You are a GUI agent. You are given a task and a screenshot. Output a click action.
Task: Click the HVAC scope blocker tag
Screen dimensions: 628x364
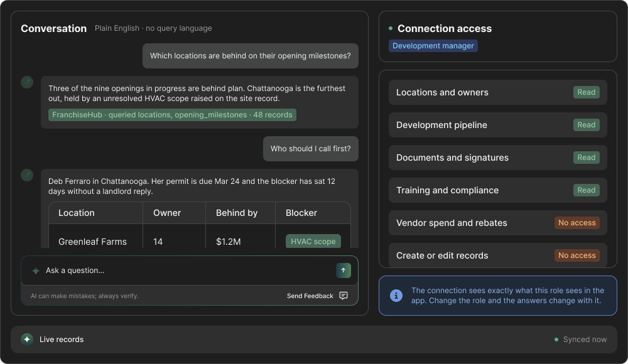pos(313,242)
